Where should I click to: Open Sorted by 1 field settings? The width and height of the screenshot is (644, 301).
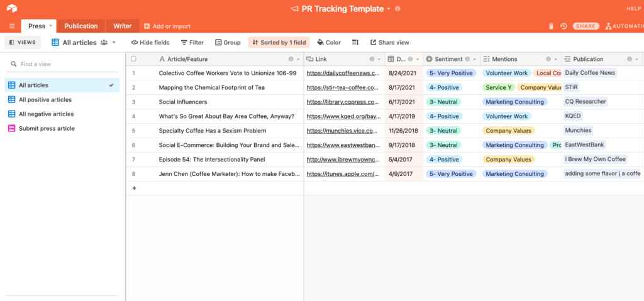click(279, 42)
